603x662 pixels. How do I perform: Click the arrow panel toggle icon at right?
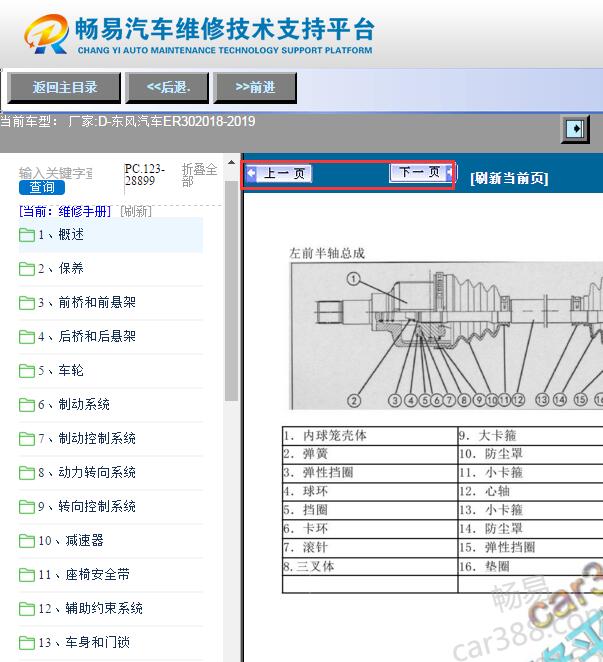575,128
